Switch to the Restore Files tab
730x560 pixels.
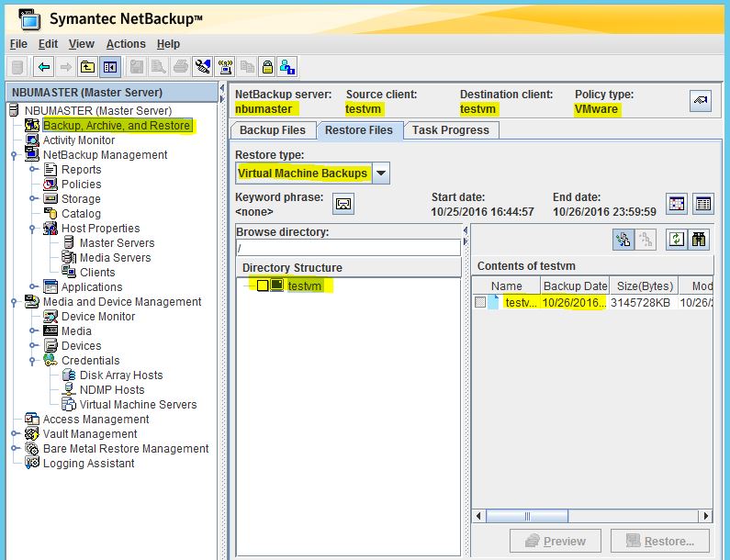pos(359,130)
